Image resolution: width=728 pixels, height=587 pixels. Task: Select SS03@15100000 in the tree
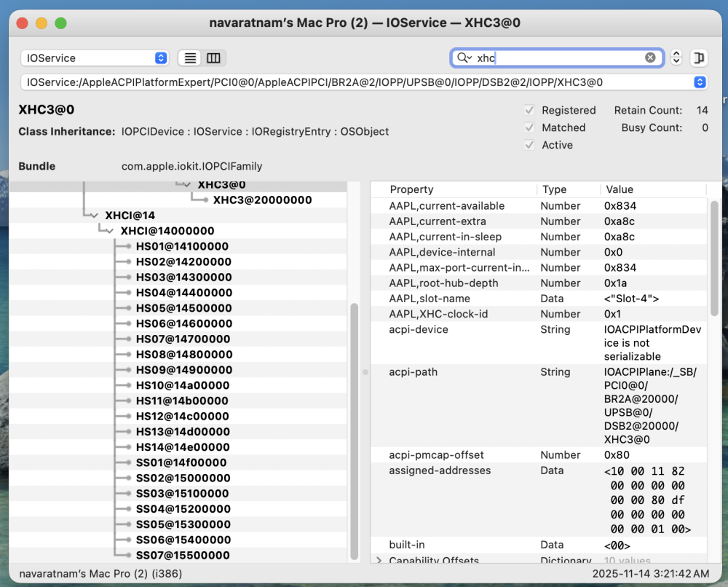(x=182, y=494)
